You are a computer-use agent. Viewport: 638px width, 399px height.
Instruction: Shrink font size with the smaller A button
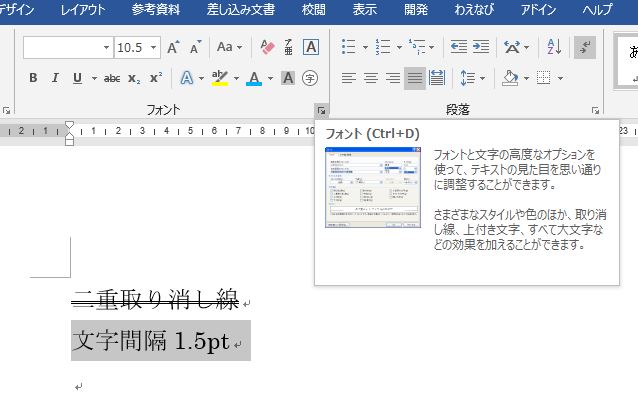(196, 47)
